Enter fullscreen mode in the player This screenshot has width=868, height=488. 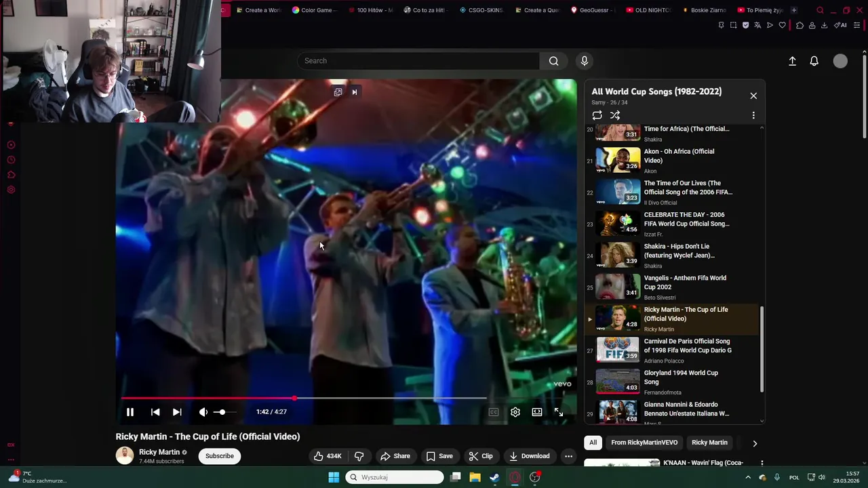(x=559, y=412)
